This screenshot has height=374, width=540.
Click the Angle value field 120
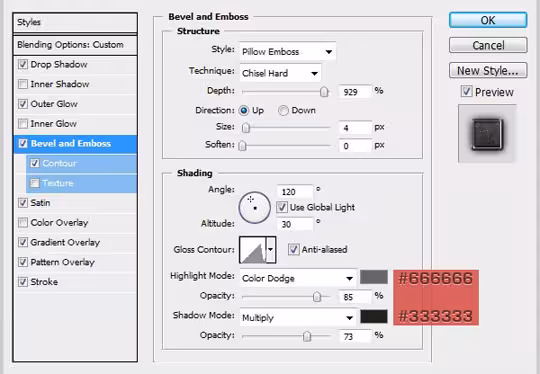tap(295, 192)
